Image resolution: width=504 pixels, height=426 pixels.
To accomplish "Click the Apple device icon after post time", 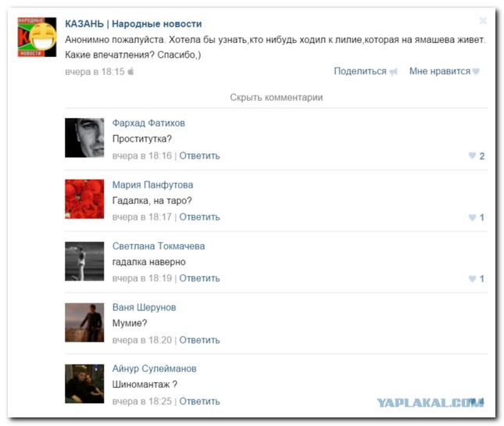I will tap(130, 71).
